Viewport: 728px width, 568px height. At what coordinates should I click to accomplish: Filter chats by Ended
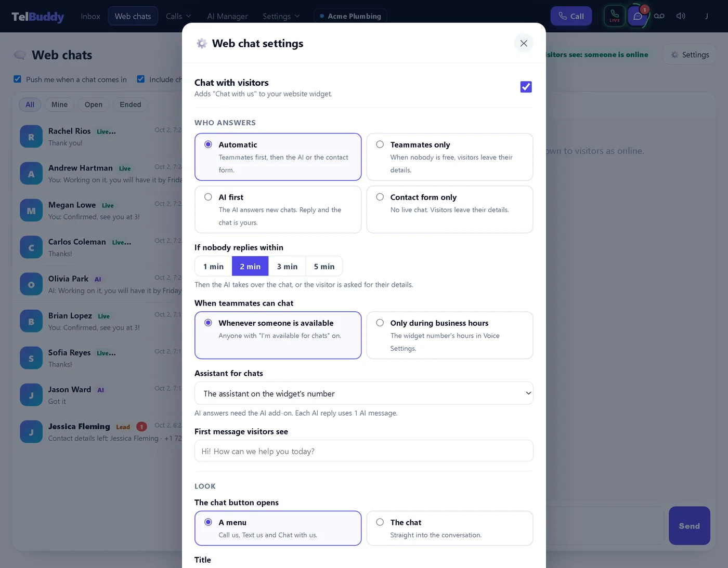point(131,104)
